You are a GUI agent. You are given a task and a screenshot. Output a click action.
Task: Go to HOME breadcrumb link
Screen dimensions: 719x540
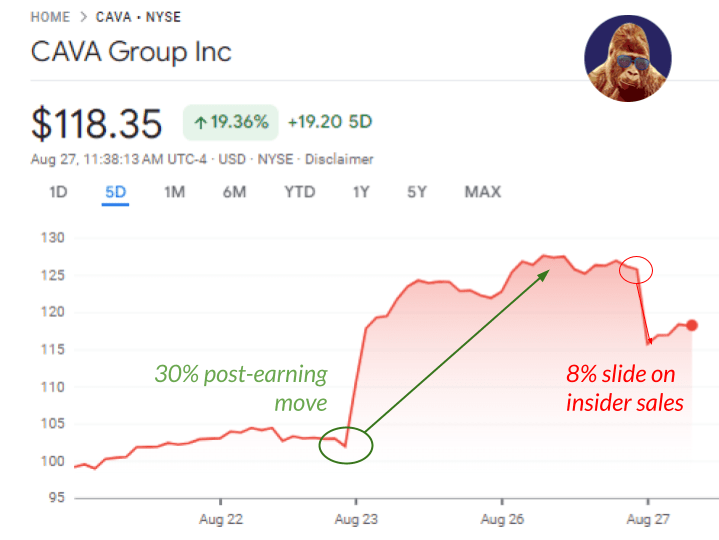tap(50, 17)
